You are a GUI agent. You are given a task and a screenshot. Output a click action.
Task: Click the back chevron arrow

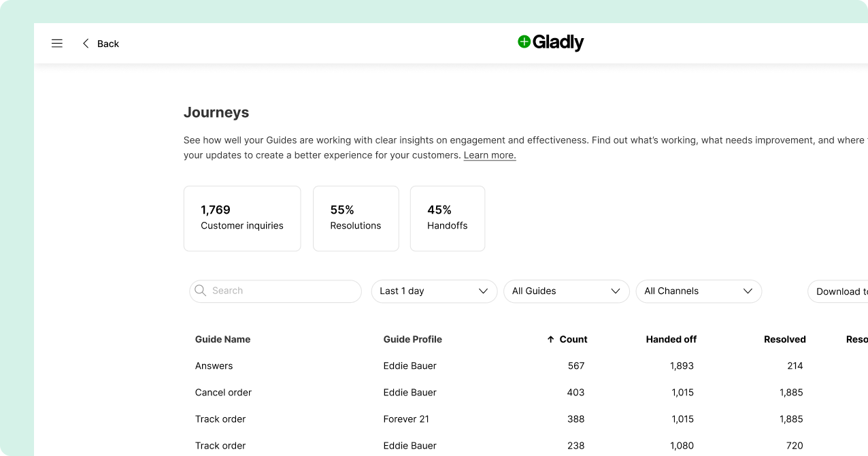[x=86, y=43]
